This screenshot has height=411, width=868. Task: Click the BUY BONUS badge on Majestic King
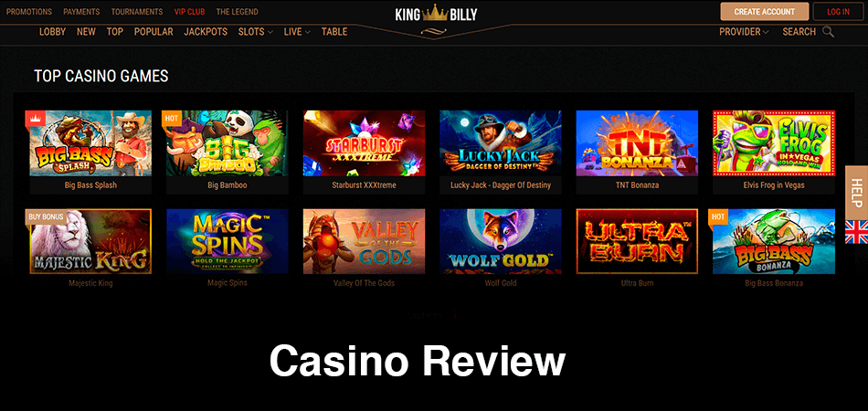(x=46, y=216)
